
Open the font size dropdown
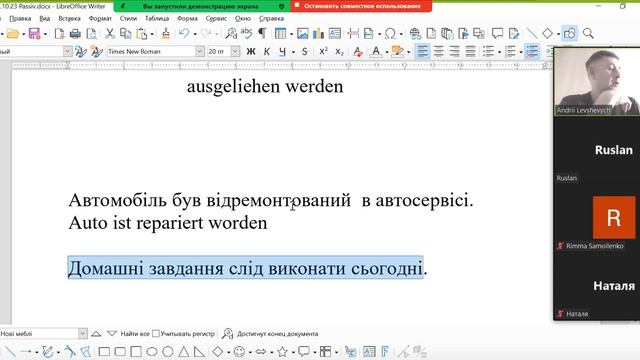point(235,52)
